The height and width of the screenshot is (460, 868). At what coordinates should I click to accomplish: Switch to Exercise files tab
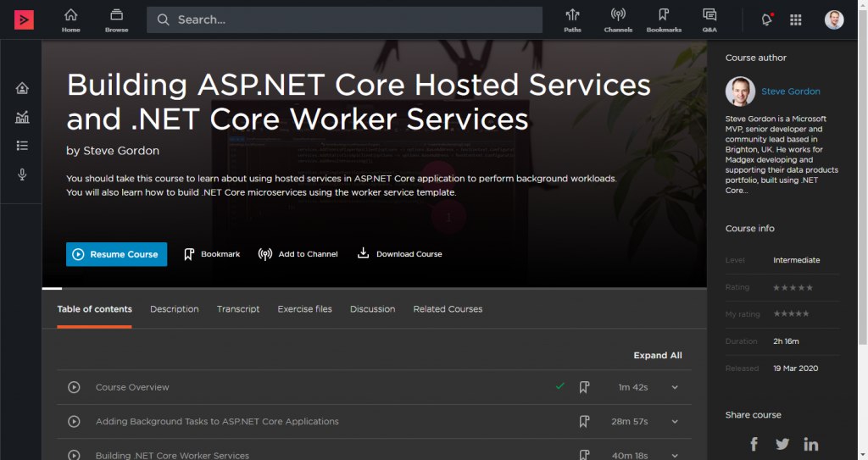coord(304,309)
